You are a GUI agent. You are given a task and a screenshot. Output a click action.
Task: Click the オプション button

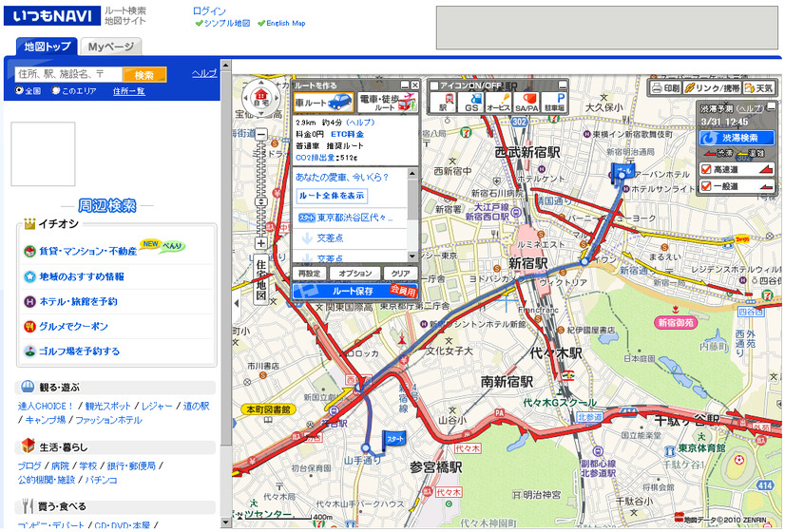point(354,274)
